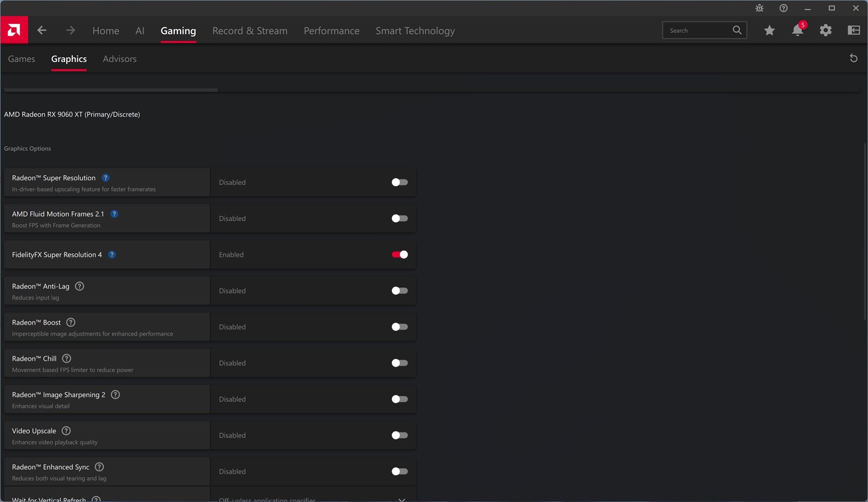Click the Graphics Options heading
This screenshot has height=502, width=868.
tap(28, 149)
